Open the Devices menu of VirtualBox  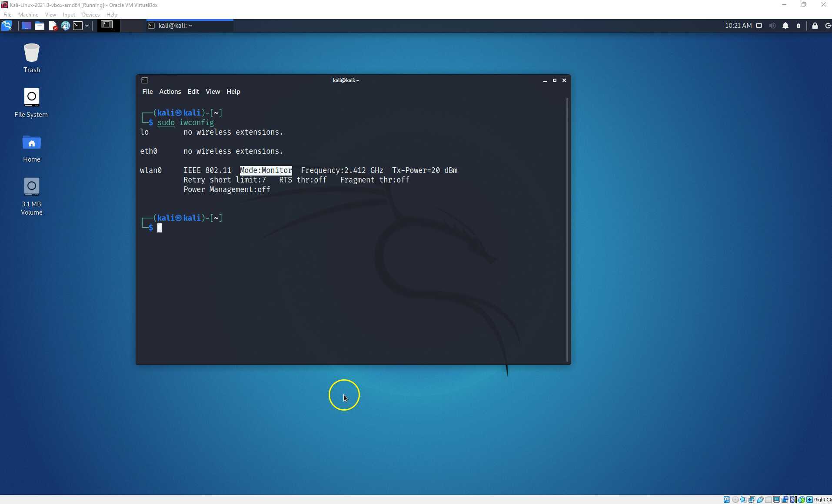pos(90,14)
